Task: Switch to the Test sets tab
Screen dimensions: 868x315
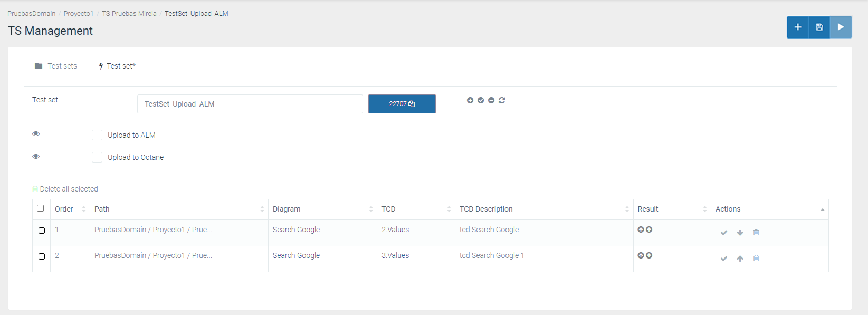Action: coord(56,66)
